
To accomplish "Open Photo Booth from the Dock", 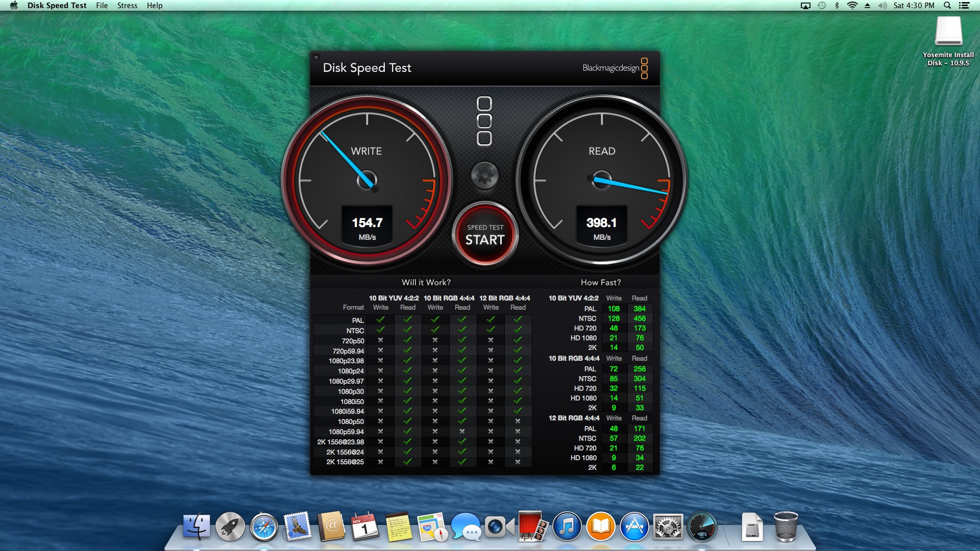I will (x=532, y=527).
